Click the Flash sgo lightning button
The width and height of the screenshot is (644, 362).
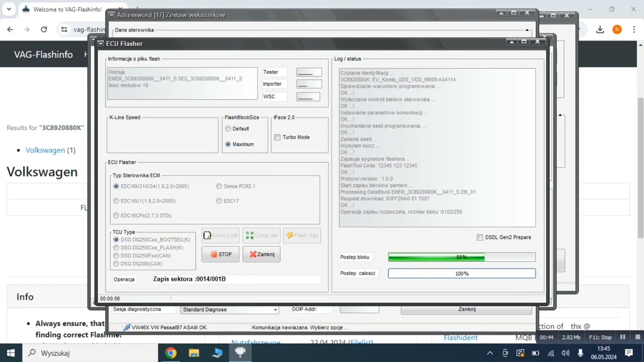pos(302,235)
